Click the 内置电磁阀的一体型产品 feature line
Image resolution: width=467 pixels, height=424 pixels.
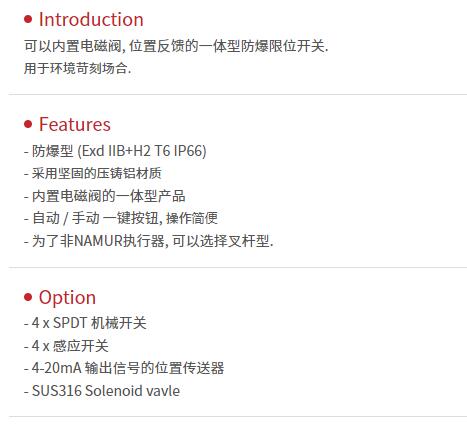(x=105, y=196)
